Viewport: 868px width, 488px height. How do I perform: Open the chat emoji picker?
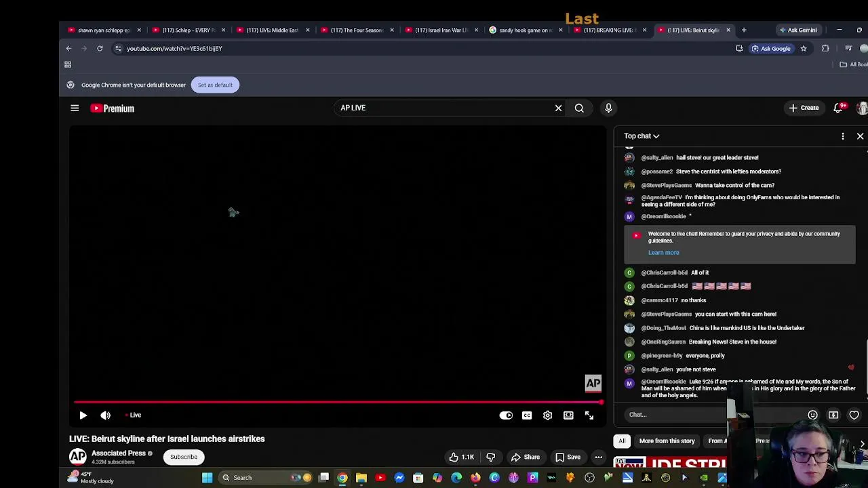(x=812, y=415)
